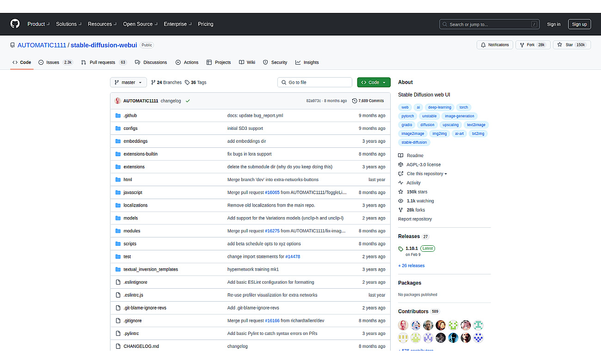Click the Tags tag icon
The image size is (601, 364).
tap(187, 82)
